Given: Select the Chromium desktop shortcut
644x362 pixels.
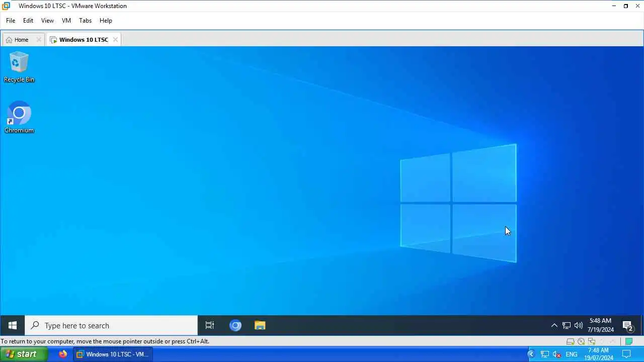Looking at the screenshot, I should tap(19, 118).
